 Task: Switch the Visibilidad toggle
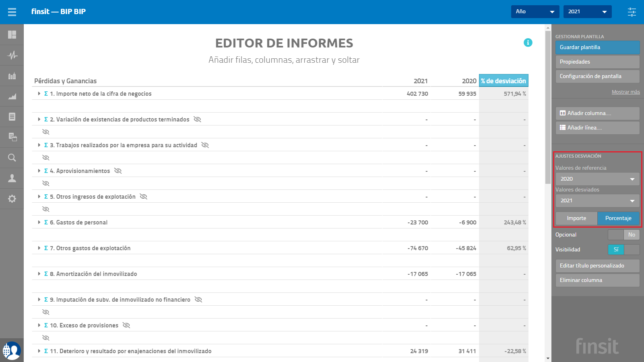pos(623,250)
